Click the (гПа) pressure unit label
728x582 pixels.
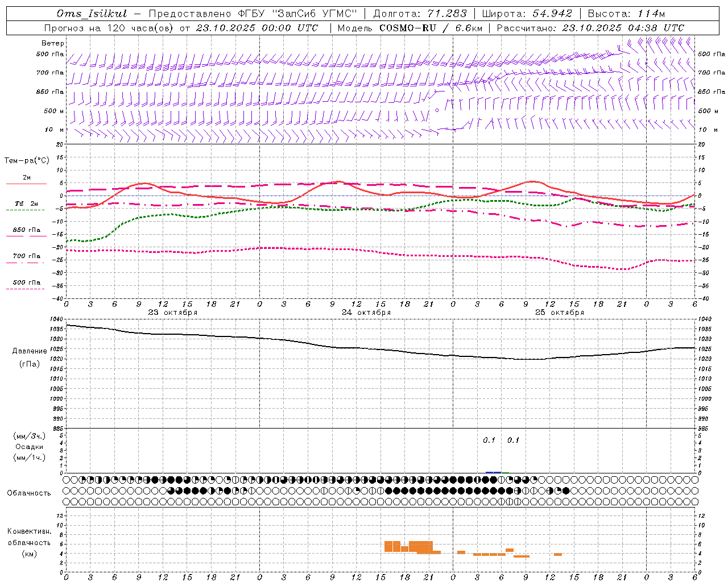tap(30, 364)
